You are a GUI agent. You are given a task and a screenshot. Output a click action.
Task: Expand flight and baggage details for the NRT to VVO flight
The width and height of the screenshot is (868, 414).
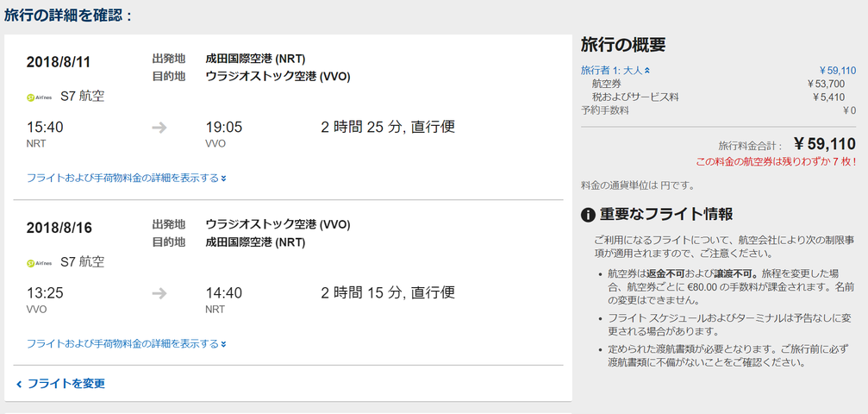pyautogui.click(x=126, y=179)
